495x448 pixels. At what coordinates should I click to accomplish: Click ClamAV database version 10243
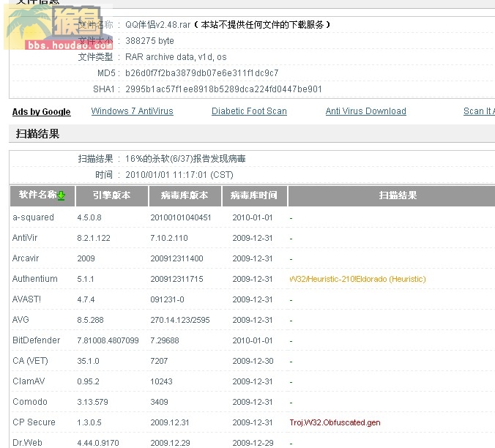[161, 381]
